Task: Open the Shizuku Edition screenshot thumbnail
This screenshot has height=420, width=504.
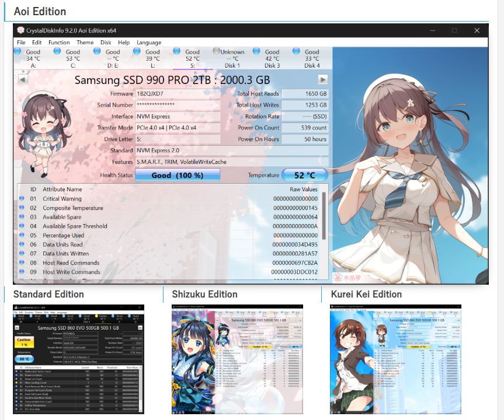Action: point(237,359)
